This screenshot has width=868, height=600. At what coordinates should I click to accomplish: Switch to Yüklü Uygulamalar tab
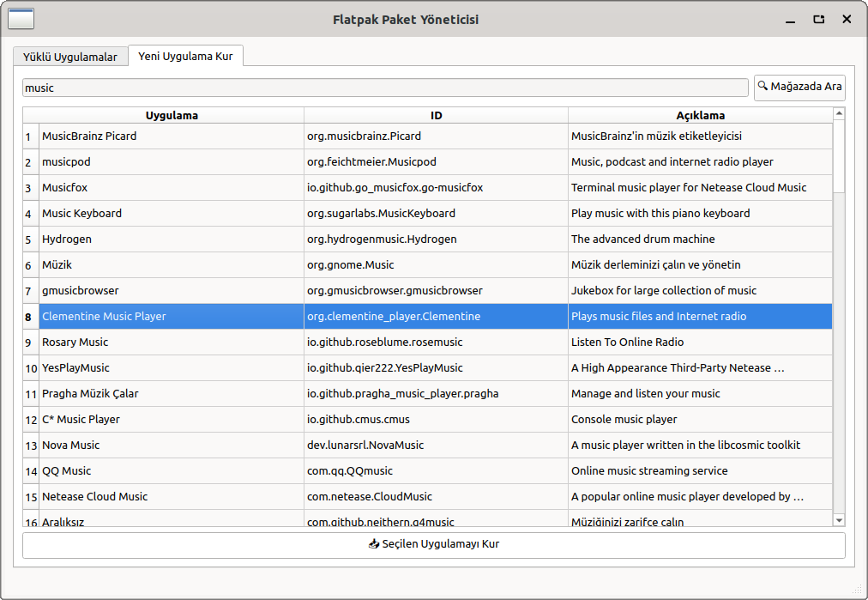click(69, 57)
